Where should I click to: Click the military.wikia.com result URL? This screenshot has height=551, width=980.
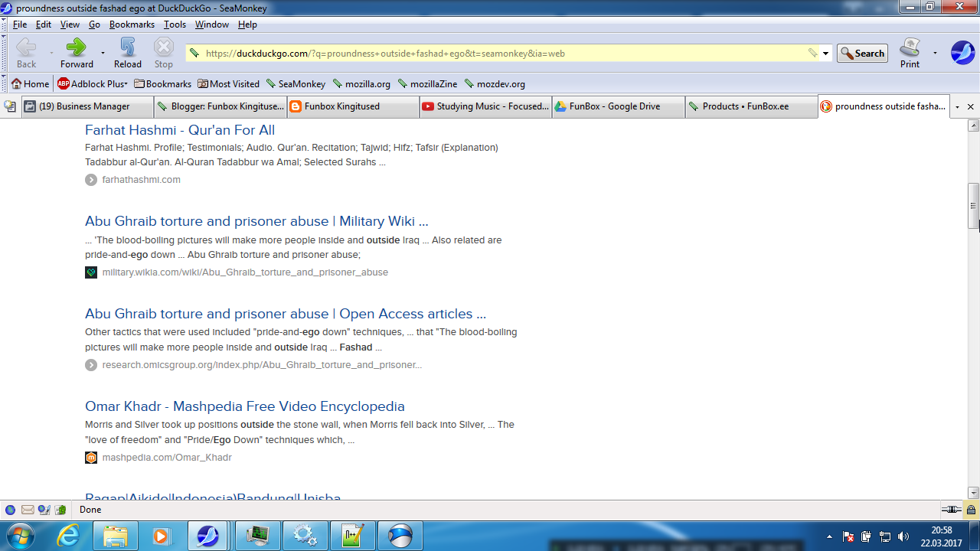click(x=245, y=272)
